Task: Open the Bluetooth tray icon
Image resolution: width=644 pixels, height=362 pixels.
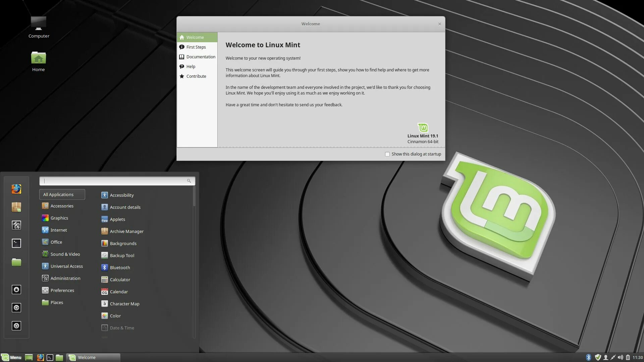Action: [588, 357]
